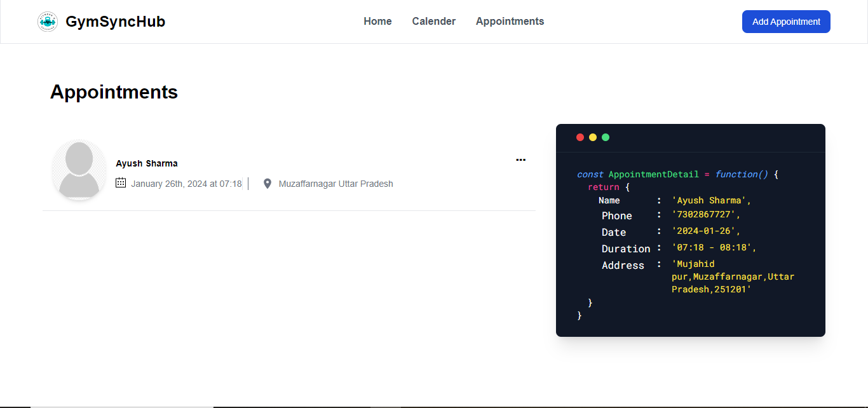Click the green dot in the code window
The height and width of the screenshot is (408, 868).
click(x=606, y=137)
